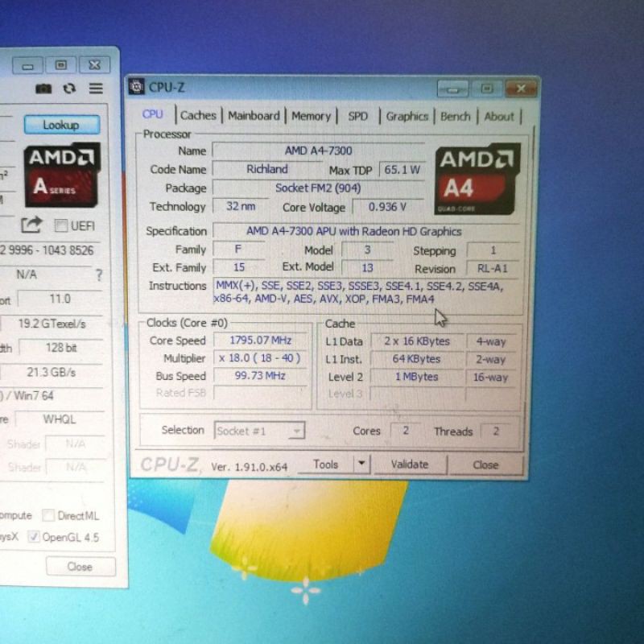Click the Ext. Family value 15
This screenshot has width=644, height=644.
coord(238,267)
